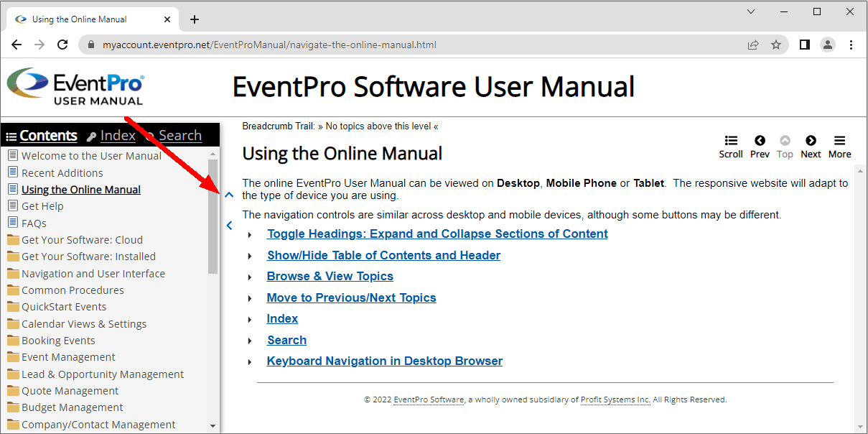The width and height of the screenshot is (868, 434).
Task: Open the Chrome three-dot menu
Action: coord(851,45)
